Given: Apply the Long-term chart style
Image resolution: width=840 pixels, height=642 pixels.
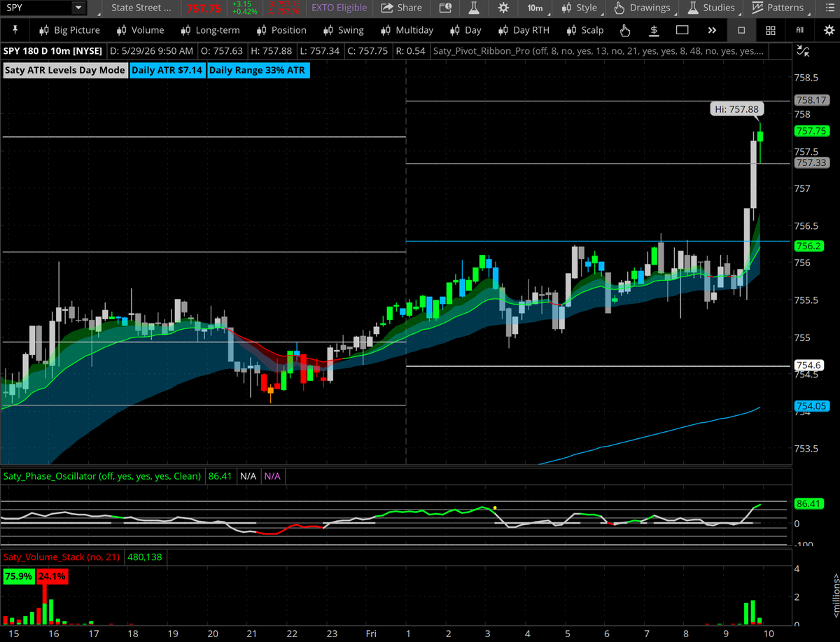Looking at the screenshot, I should pos(210,30).
